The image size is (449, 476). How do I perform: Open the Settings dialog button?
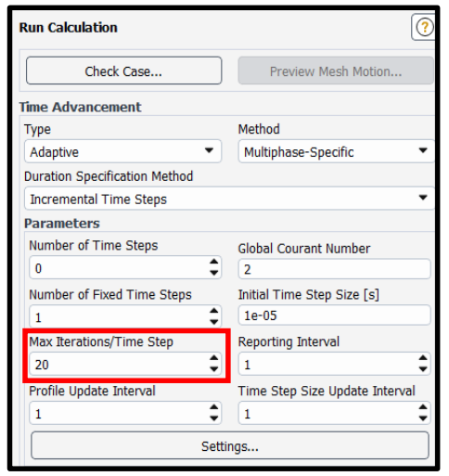(230, 445)
